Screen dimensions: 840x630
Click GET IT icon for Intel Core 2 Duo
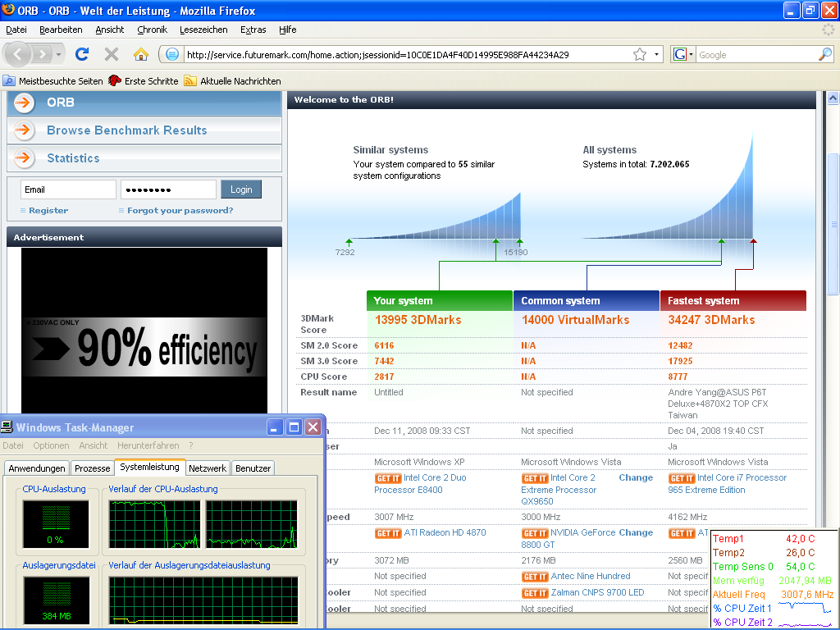pyautogui.click(x=388, y=478)
